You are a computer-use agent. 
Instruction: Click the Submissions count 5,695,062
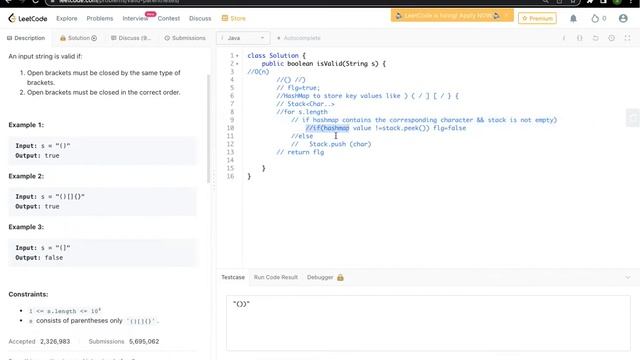point(144,341)
